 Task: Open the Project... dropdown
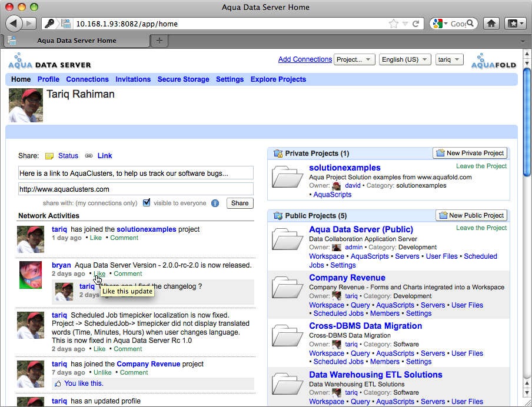pyautogui.click(x=354, y=59)
